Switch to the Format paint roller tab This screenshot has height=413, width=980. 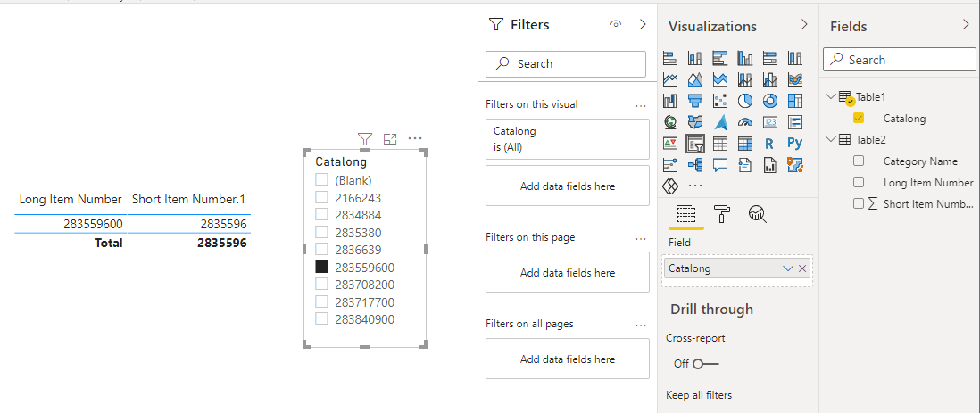point(722,214)
